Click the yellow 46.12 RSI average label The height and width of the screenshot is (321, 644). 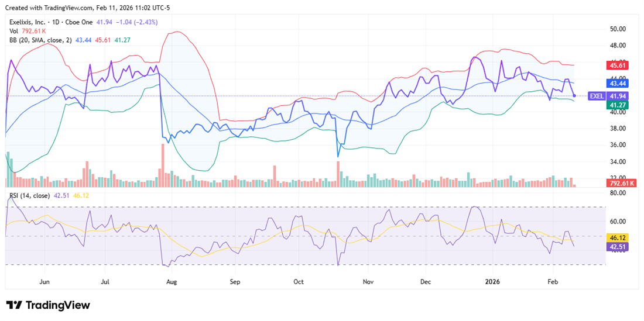pos(618,238)
